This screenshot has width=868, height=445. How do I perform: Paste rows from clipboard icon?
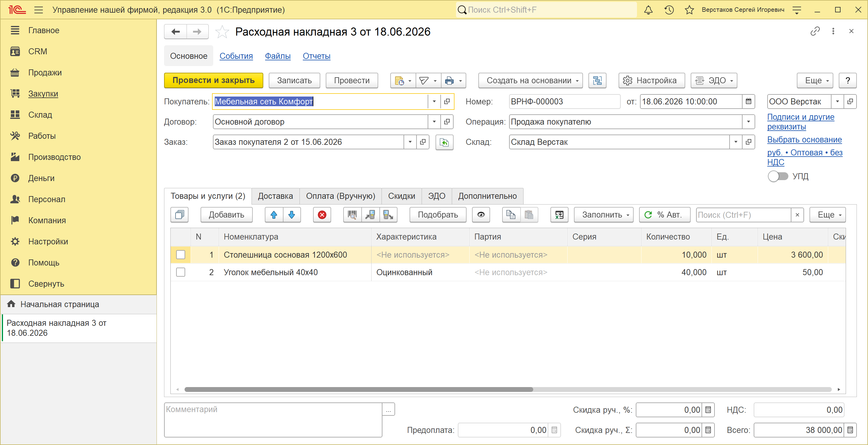[529, 215]
